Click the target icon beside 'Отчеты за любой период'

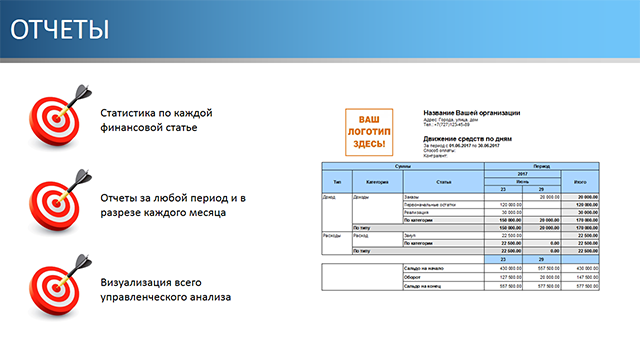[x=60, y=202]
